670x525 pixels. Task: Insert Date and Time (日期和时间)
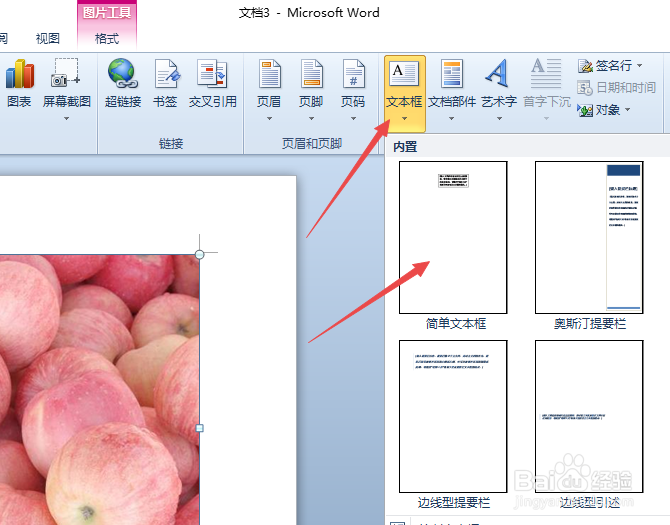[x=616, y=88]
